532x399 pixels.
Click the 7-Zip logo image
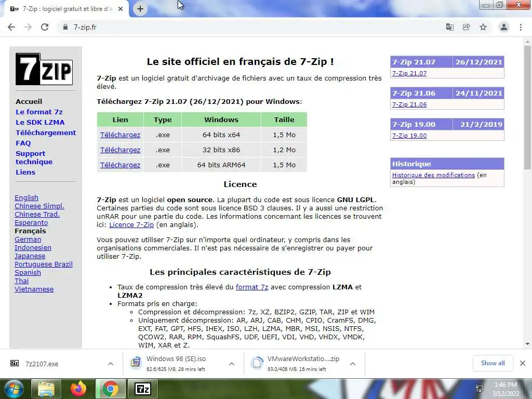(44, 69)
